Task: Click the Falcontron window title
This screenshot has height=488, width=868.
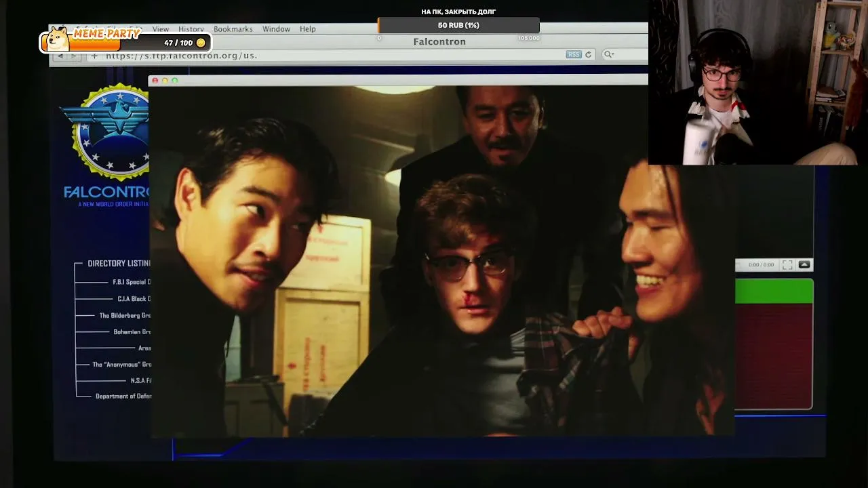Action: click(439, 42)
